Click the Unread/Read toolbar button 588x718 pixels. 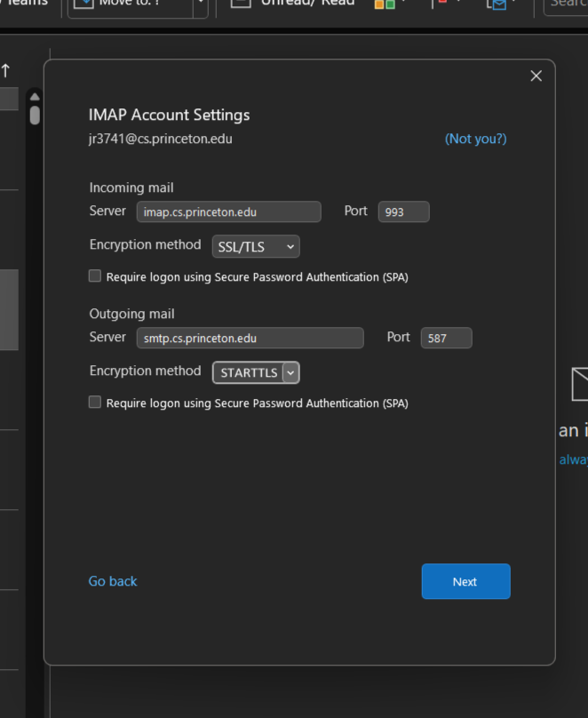click(293, 4)
